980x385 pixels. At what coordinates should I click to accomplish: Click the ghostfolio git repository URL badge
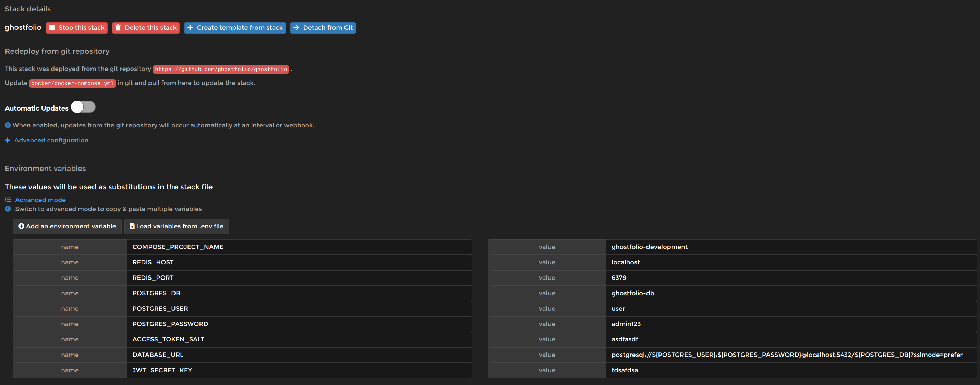tap(221, 69)
